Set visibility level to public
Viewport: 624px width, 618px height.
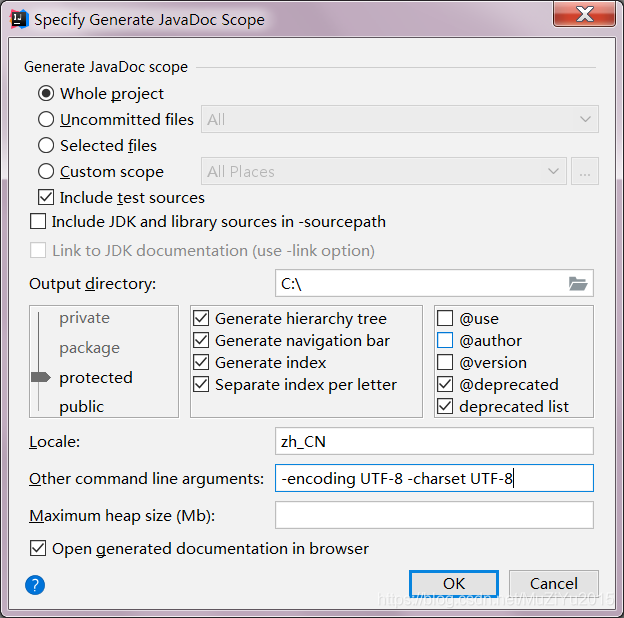click(82, 407)
